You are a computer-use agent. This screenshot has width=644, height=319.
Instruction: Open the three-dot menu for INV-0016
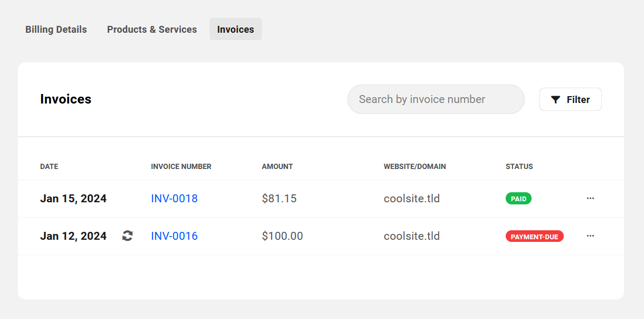[x=590, y=236]
